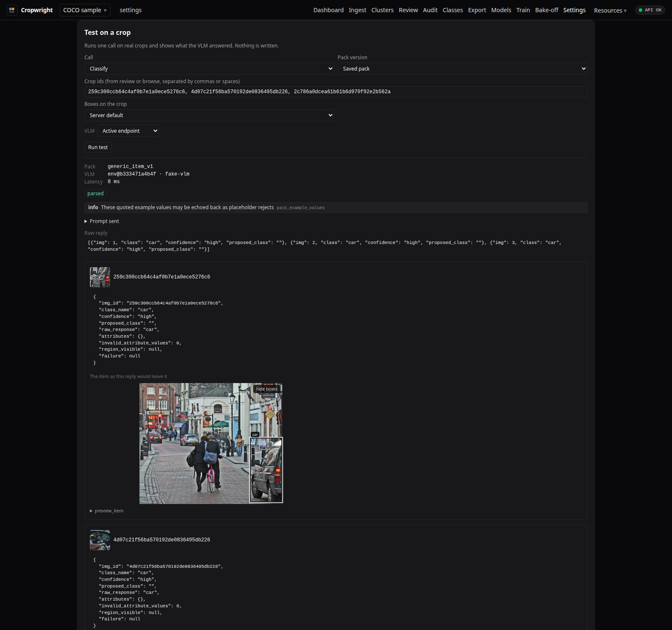Open the VLM Active endpoint dropdown
Viewport: 672px width, 630px height.
[128, 131]
